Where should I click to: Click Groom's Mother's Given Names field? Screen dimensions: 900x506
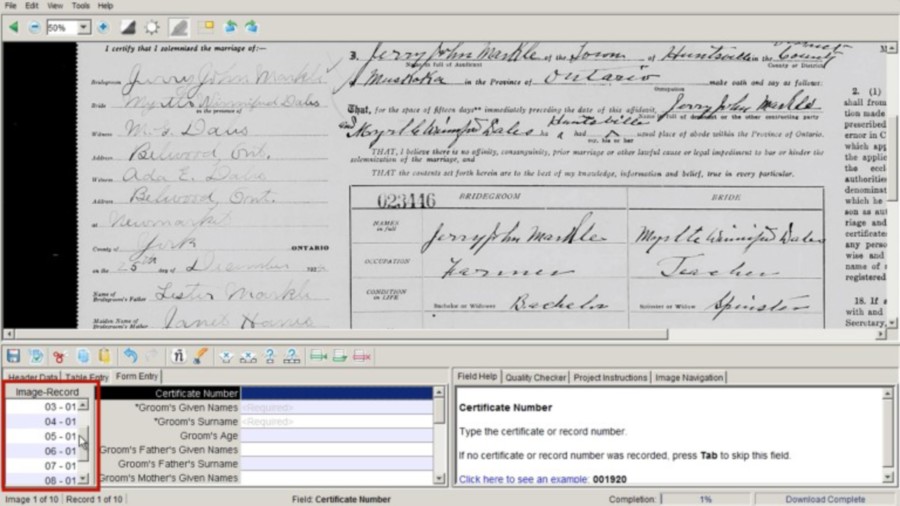tap(336, 477)
